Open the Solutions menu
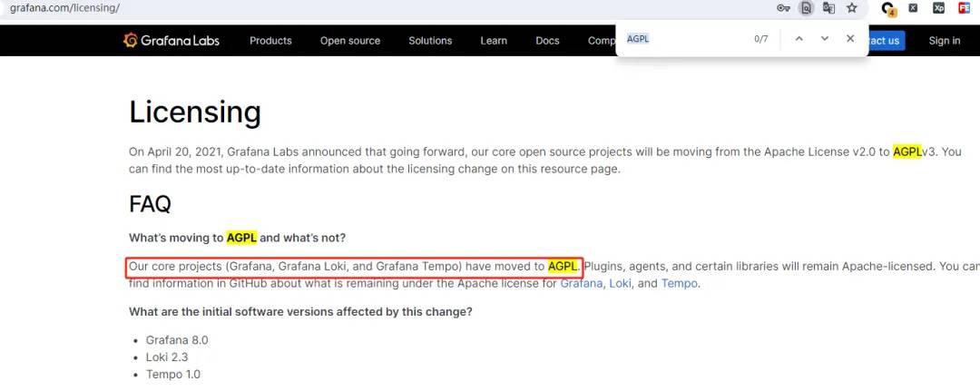Viewport: 980px width, 391px height. pos(430,41)
